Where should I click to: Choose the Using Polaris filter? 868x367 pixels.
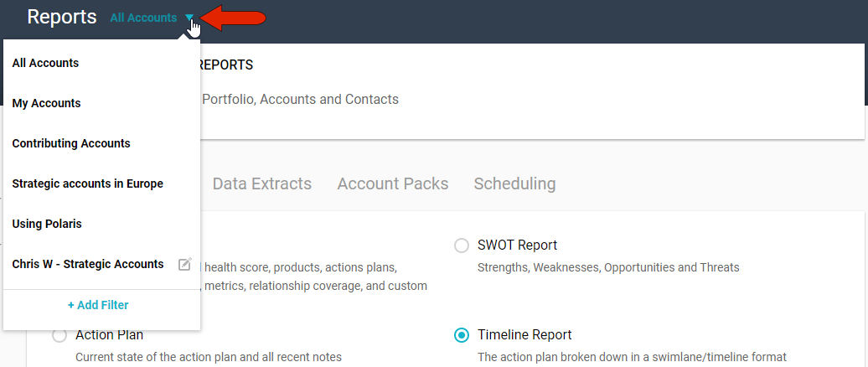pyautogui.click(x=47, y=224)
